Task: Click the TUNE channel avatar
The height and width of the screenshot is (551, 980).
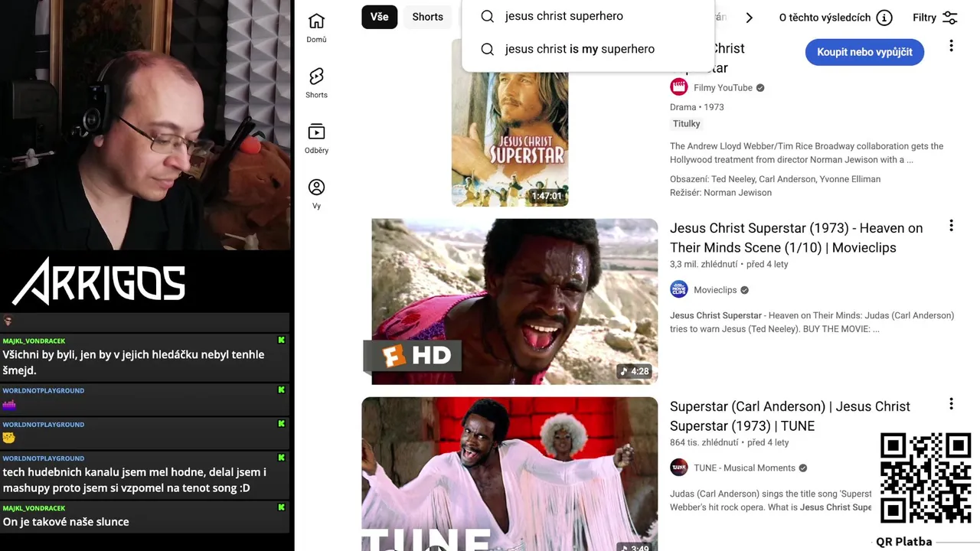Action: pyautogui.click(x=679, y=467)
